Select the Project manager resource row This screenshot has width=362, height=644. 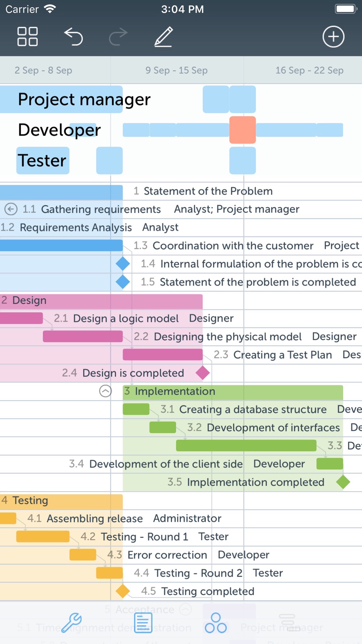(84, 99)
